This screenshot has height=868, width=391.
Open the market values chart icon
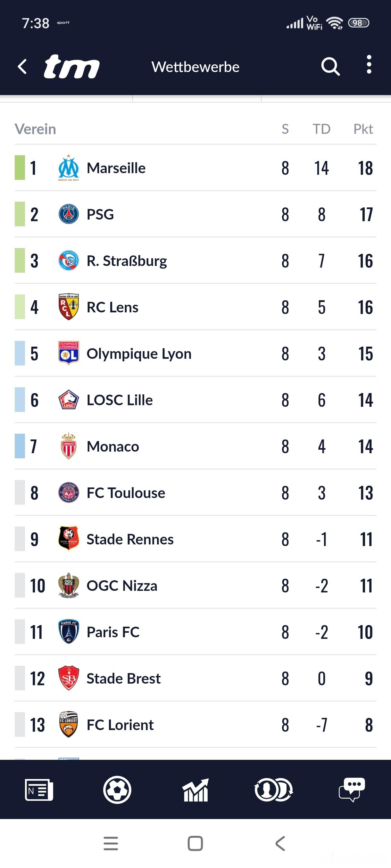[195, 790]
